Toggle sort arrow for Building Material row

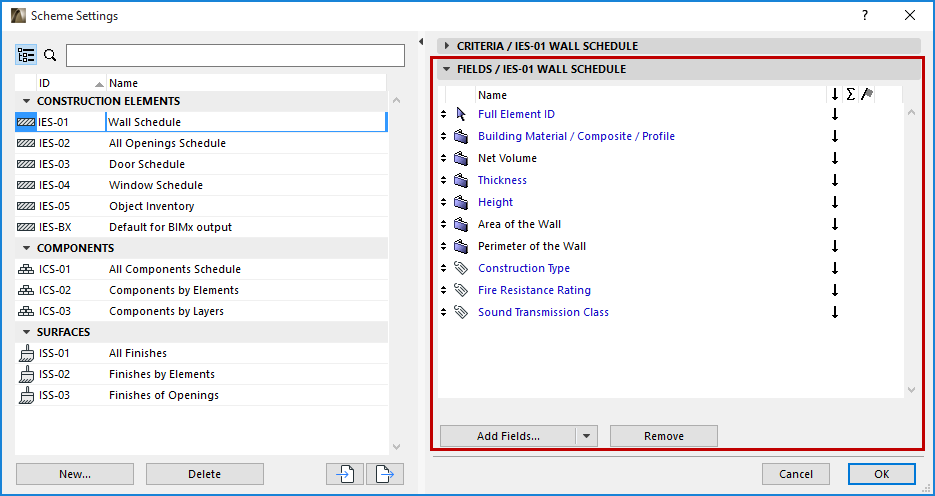[835, 137]
